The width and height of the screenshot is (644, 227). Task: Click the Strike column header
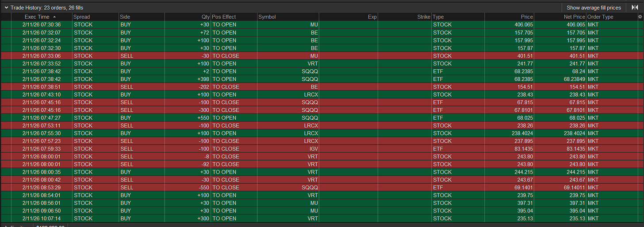424,17
